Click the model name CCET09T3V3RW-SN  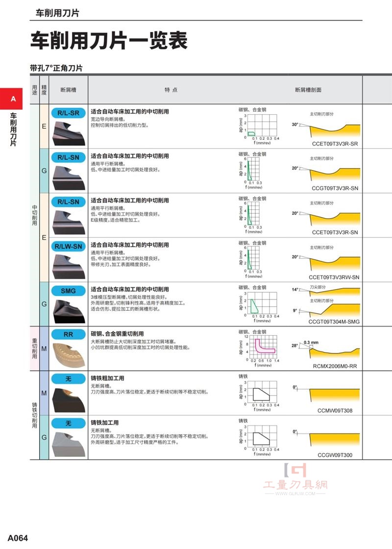coord(334,277)
